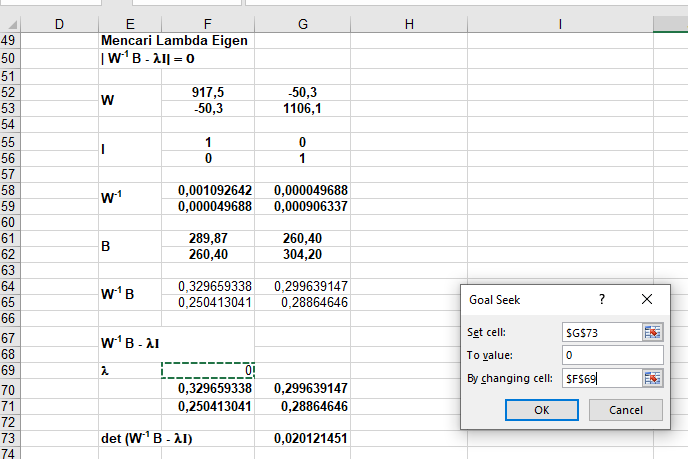Focus the To value input box
Image resolution: width=688 pixels, height=459 pixels.
tap(613, 355)
